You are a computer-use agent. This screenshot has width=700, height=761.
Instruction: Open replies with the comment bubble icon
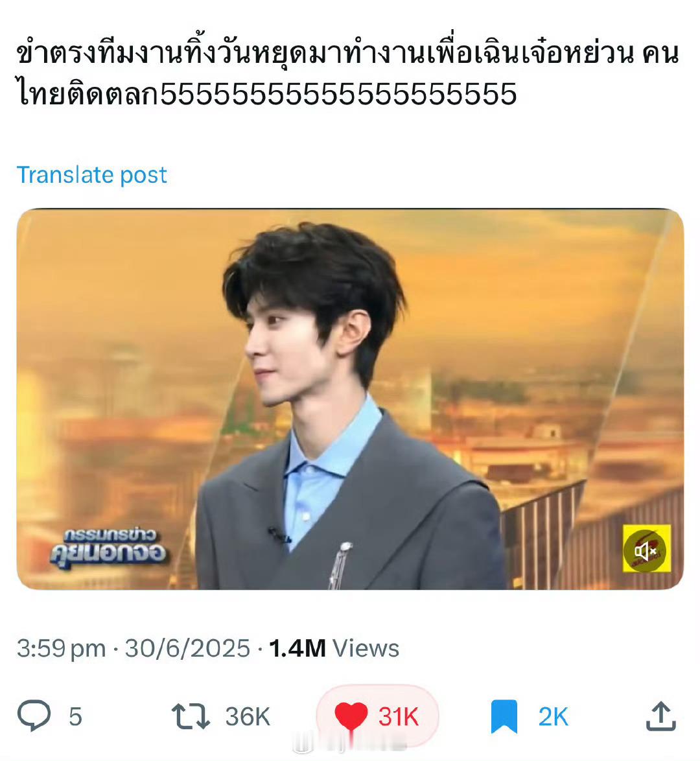click(34, 716)
